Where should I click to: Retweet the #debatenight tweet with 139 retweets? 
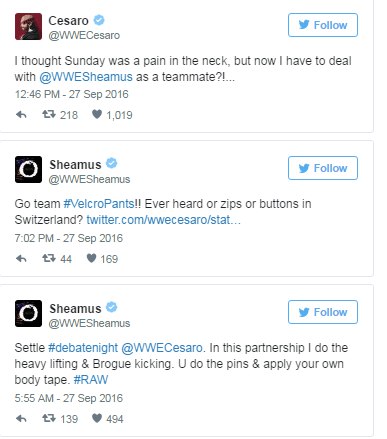coord(49,418)
